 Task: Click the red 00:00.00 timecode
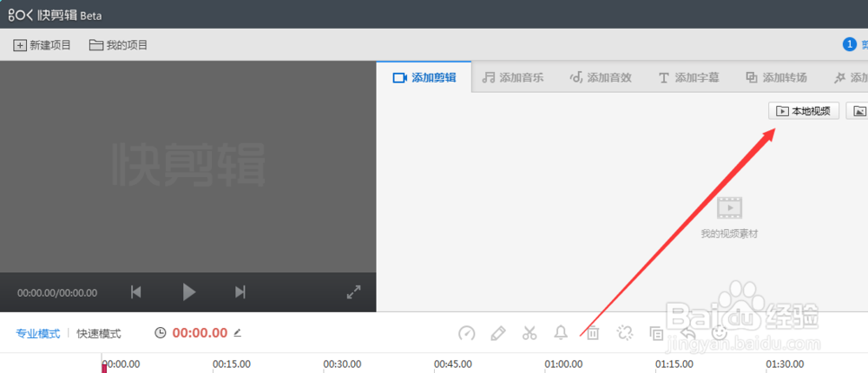[x=200, y=332]
